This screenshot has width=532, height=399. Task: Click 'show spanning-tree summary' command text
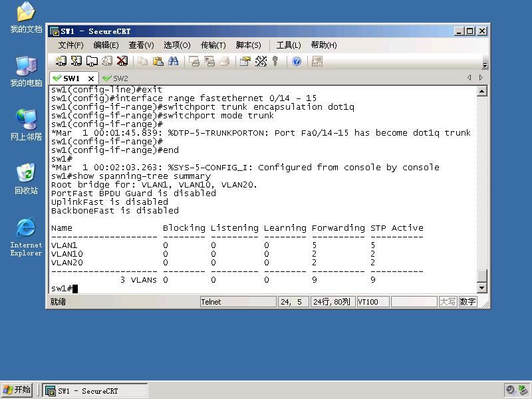(x=142, y=176)
